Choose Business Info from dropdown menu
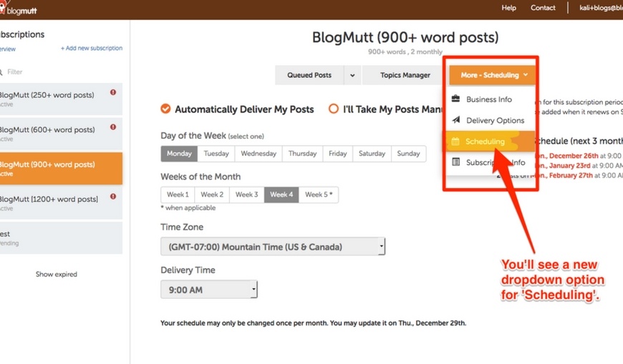Viewport: 623px width, 364px height. (489, 99)
